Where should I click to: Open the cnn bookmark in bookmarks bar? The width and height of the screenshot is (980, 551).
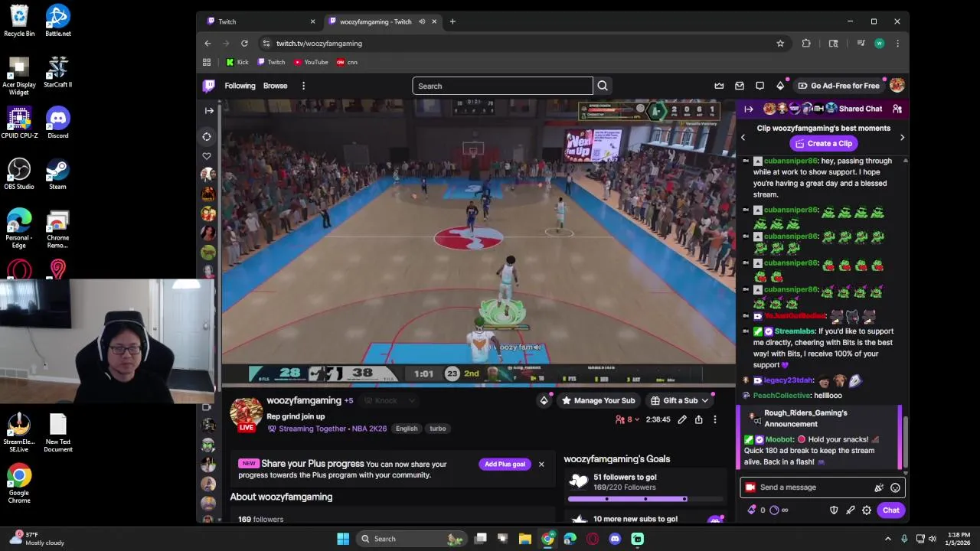pos(347,62)
